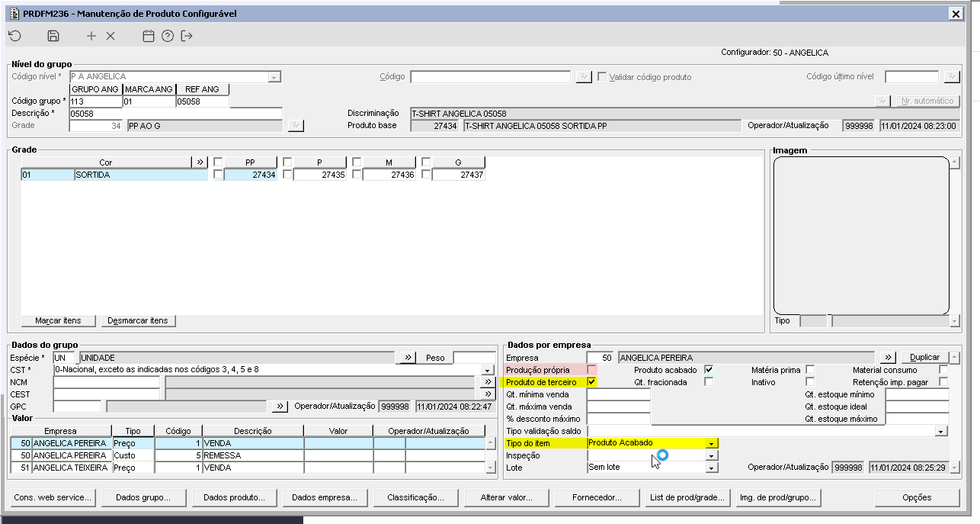Enable Matéria prima checkbox

(x=810, y=369)
